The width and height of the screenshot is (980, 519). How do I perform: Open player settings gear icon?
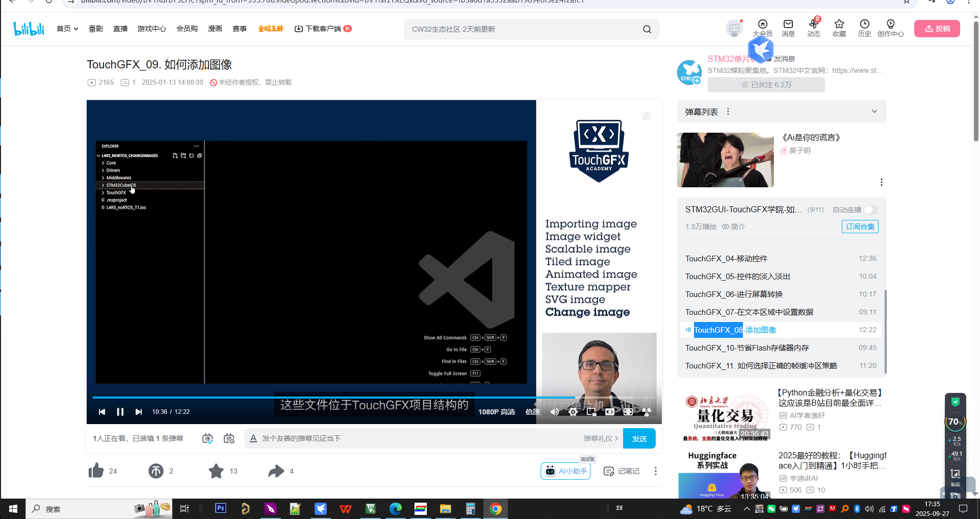tap(573, 412)
